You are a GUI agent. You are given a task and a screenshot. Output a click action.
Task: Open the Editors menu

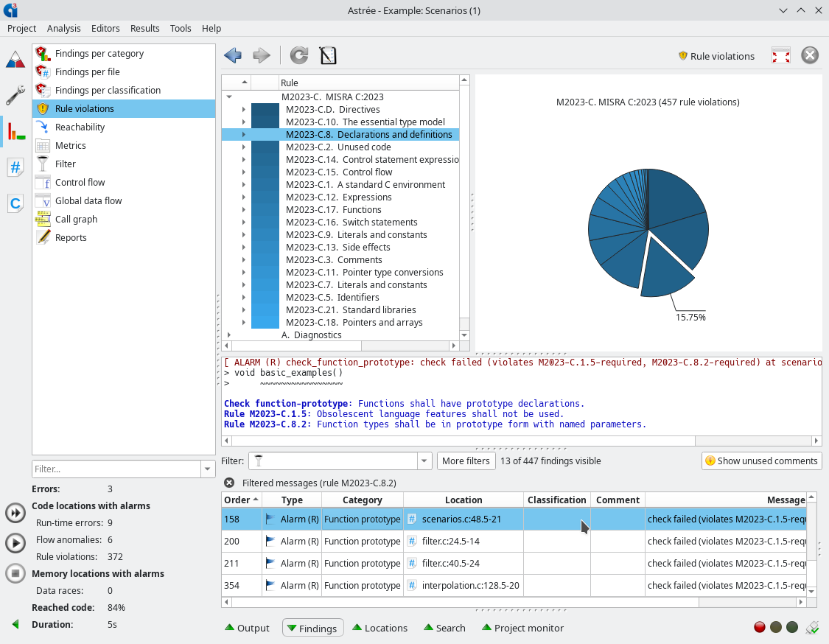click(x=105, y=29)
